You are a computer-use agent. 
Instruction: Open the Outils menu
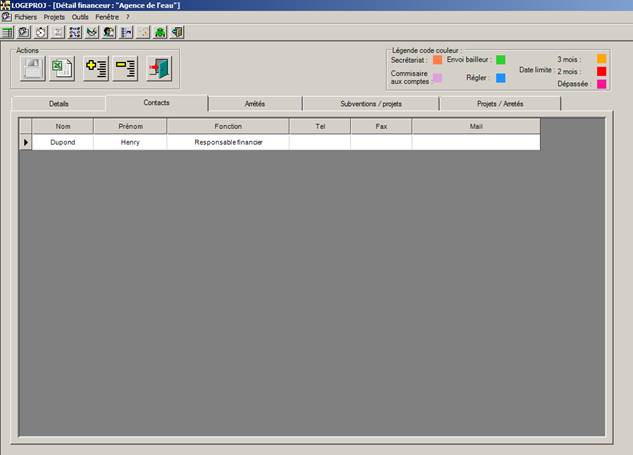click(x=80, y=17)
